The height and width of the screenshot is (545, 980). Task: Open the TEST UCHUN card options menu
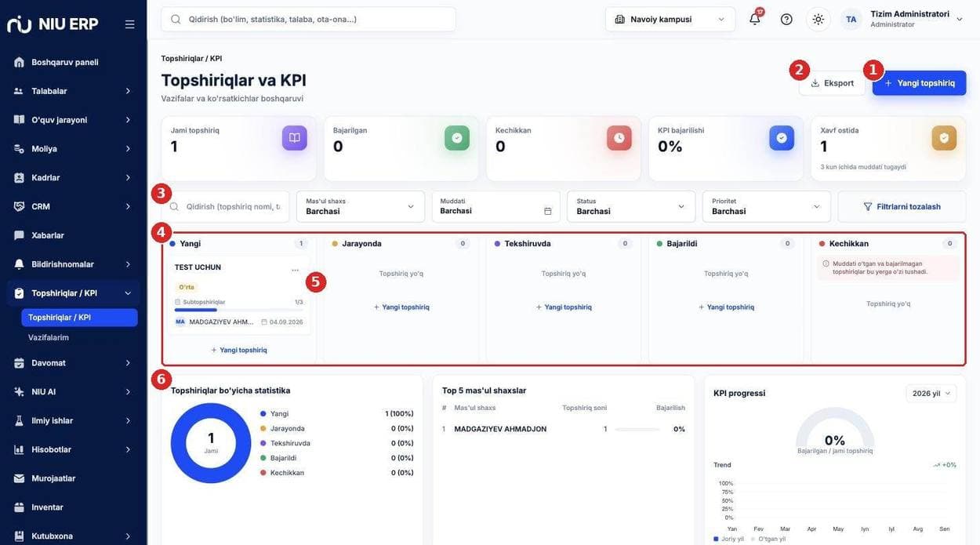pos(295,270)
